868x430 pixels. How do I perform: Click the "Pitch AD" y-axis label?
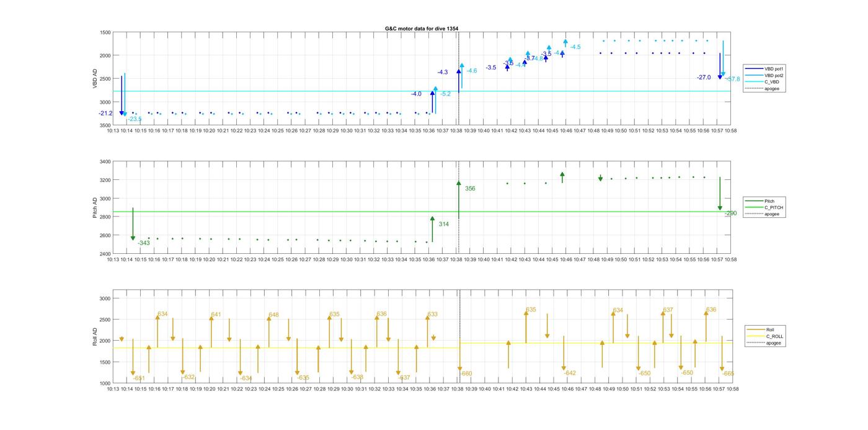tap(95, 207)
